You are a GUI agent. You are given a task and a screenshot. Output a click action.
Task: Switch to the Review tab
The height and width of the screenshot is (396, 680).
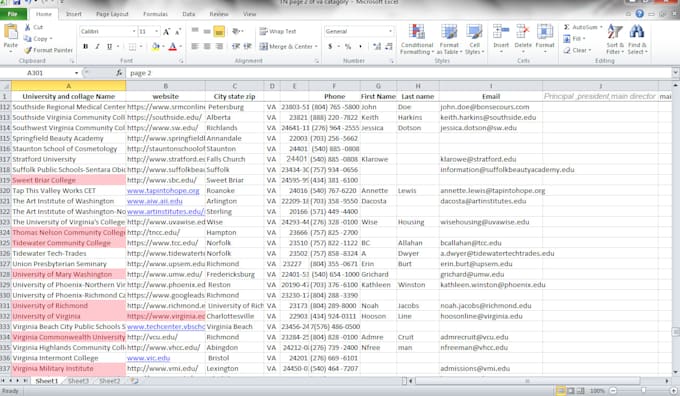[x=219, y=14]
